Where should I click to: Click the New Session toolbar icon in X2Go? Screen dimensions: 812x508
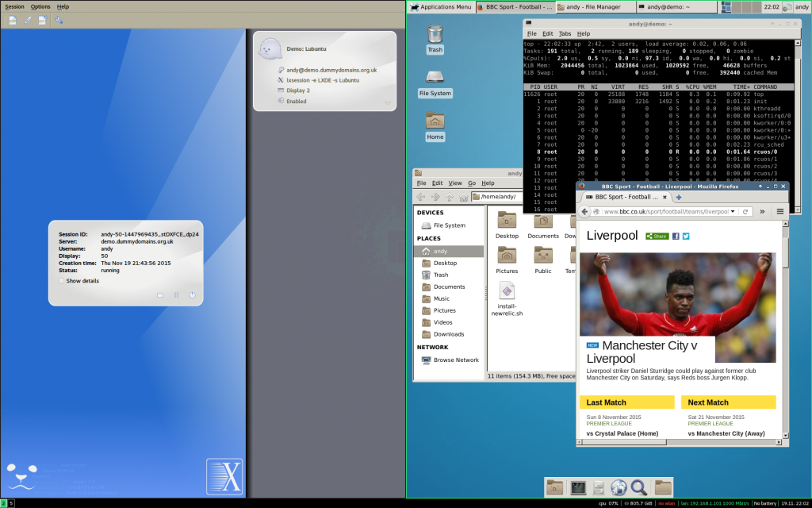13,20
